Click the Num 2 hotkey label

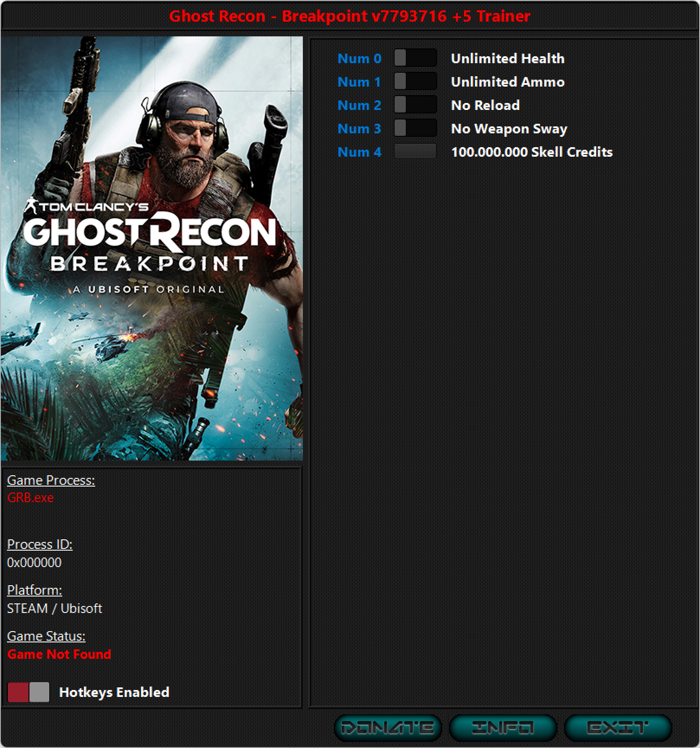click(x=360, y=105)
